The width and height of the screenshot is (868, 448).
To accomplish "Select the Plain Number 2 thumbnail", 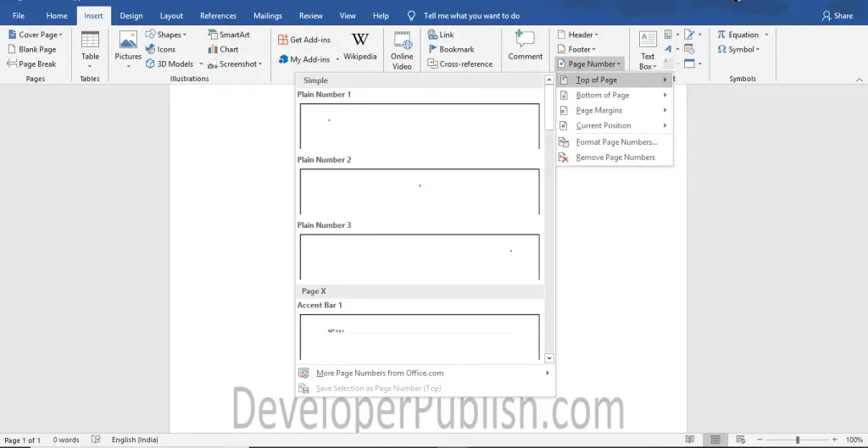I will click(420, 191).
